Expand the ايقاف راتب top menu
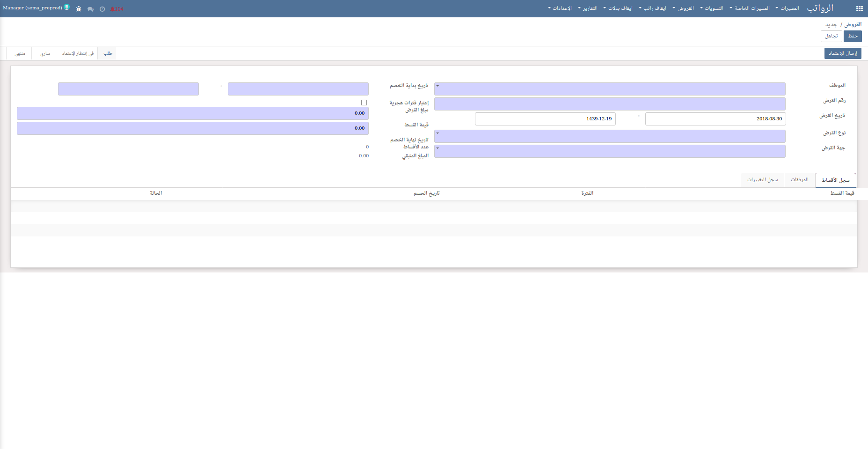The image size is (868, 449). click(653, 8)
